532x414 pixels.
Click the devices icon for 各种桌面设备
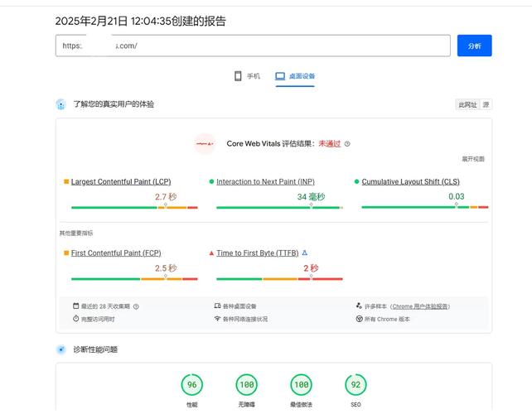[217, 306]
